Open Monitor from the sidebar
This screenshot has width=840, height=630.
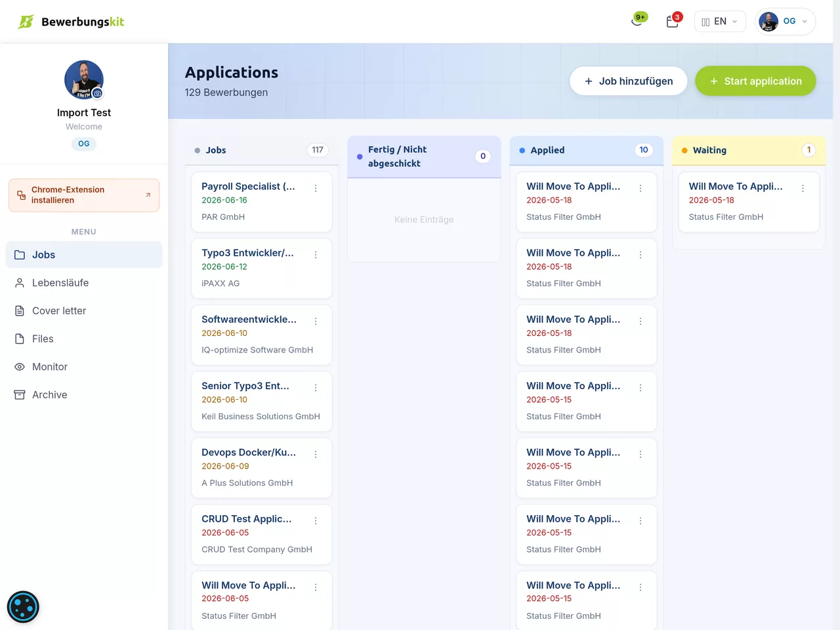pos(84,367)
